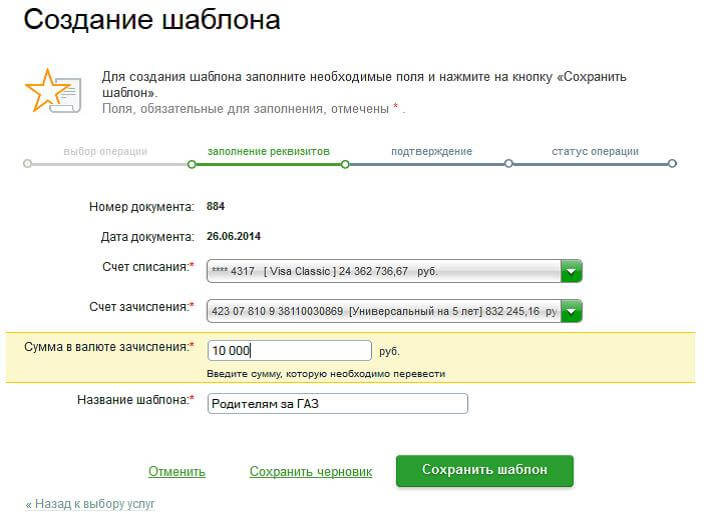Focus the 'Сумма в валюте зачисления' input
Viewport: 708px width, 519px height.
pos(289,351)
